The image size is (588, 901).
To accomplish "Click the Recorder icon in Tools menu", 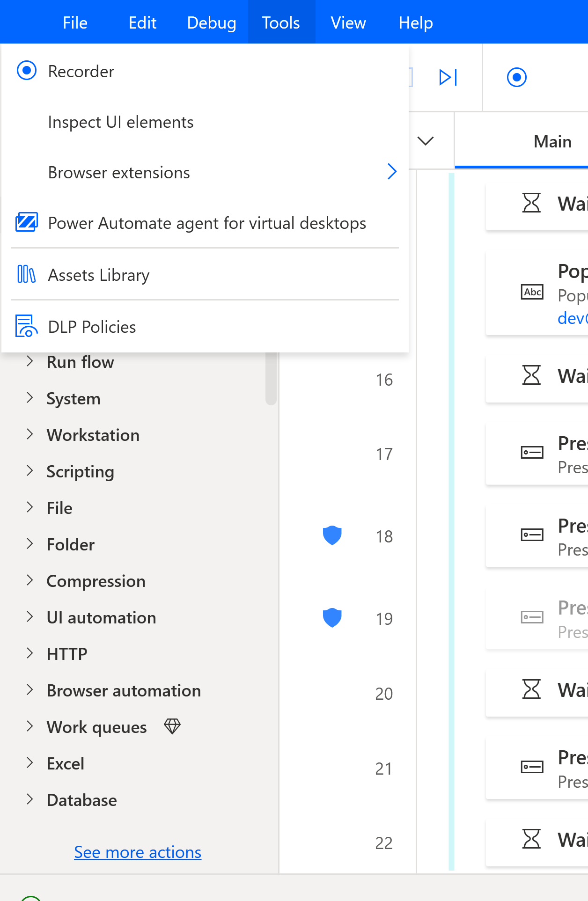I will point(27,71).
